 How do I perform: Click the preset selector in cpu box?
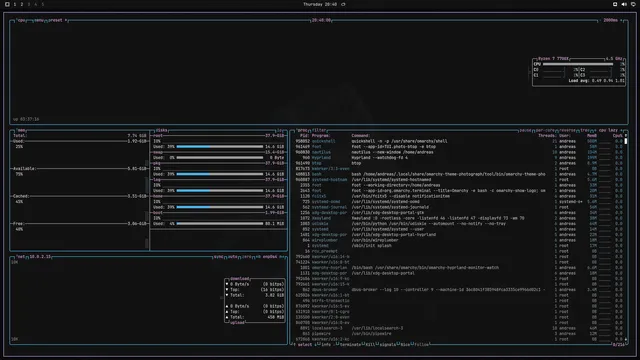point(57,20)
